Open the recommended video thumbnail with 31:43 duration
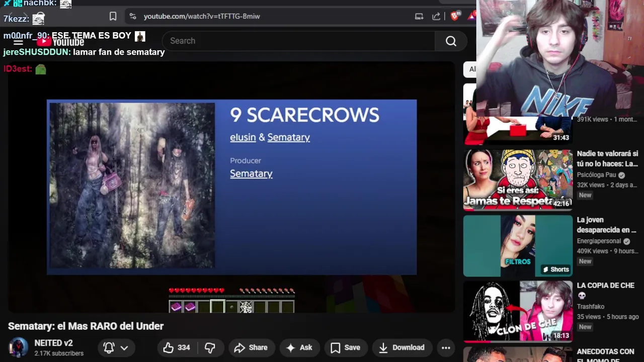The image size is (644, 362). [x=518, y=130]
